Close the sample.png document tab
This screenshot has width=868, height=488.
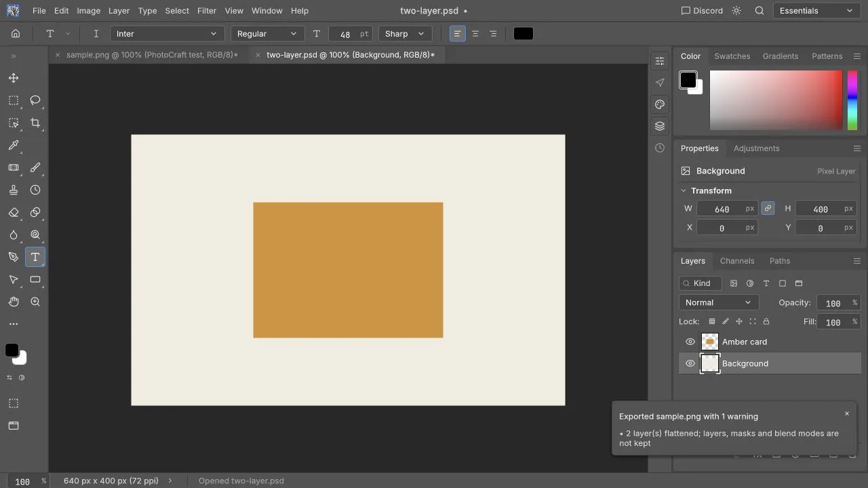click(x=58, y=55)
